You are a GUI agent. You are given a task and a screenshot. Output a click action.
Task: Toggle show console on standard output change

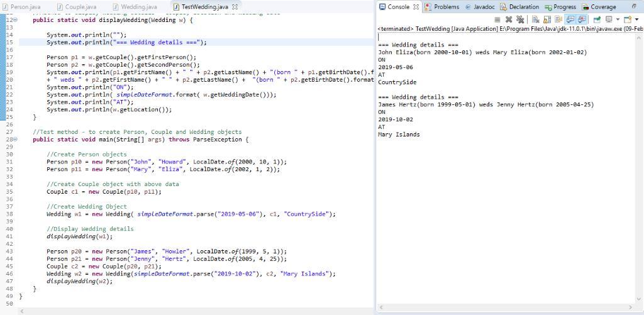[570, 19]
